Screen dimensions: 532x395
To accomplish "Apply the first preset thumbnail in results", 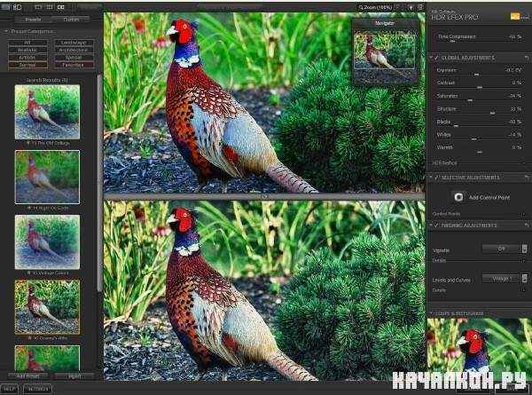I will coord(47,112).
